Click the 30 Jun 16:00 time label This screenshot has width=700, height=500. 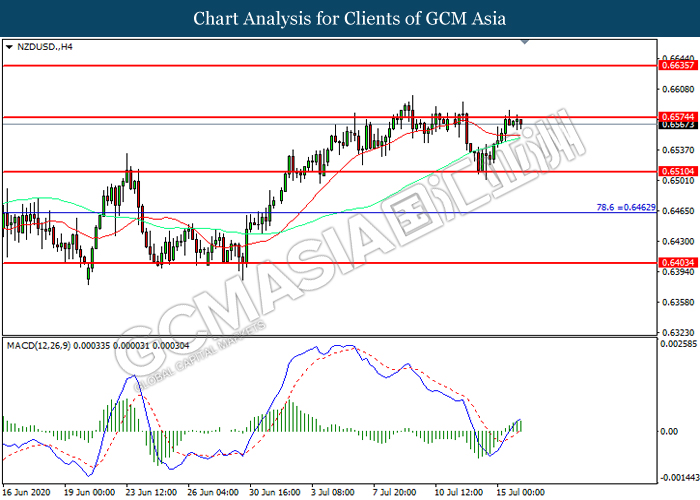275,492
